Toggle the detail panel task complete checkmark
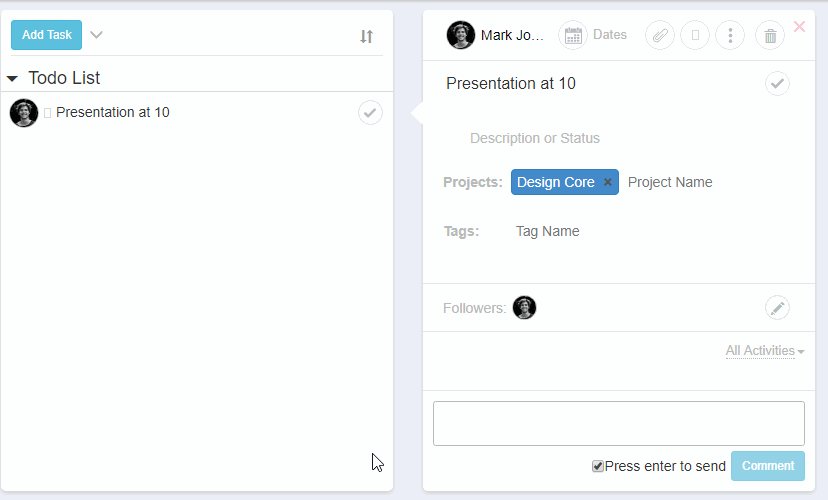Viewport: 828px width, 500px height. tap(777, 84)
